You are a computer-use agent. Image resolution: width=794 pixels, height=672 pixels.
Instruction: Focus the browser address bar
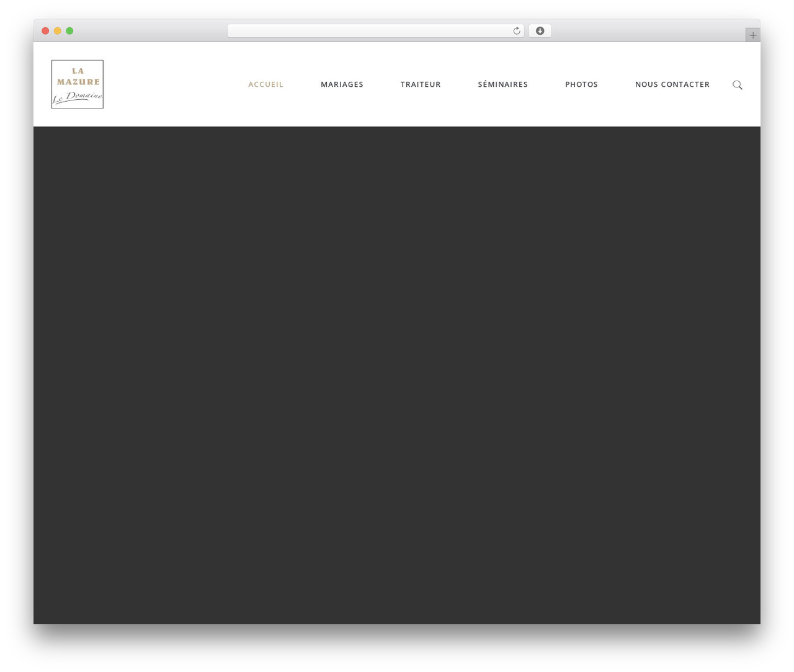pos(375,31)
